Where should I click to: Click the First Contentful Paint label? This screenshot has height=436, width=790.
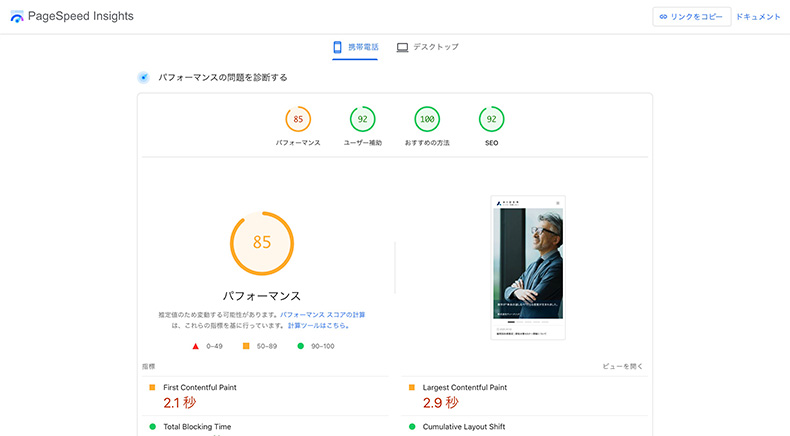200,388
